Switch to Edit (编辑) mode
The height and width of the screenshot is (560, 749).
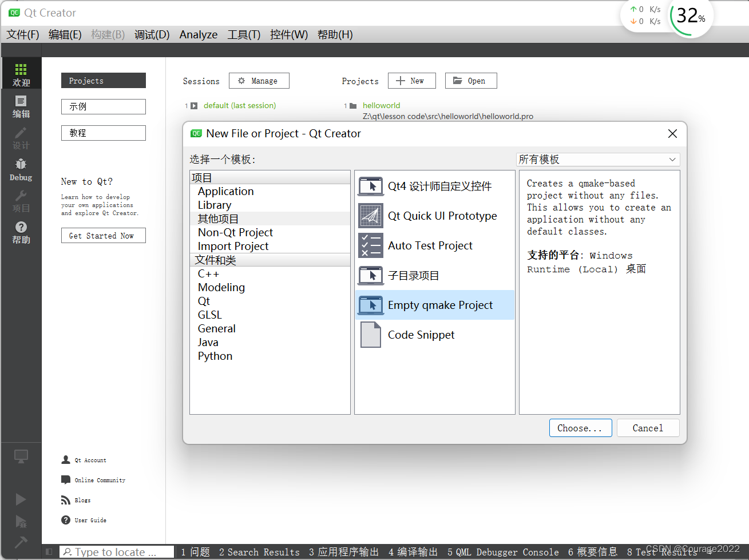[21, 106]
